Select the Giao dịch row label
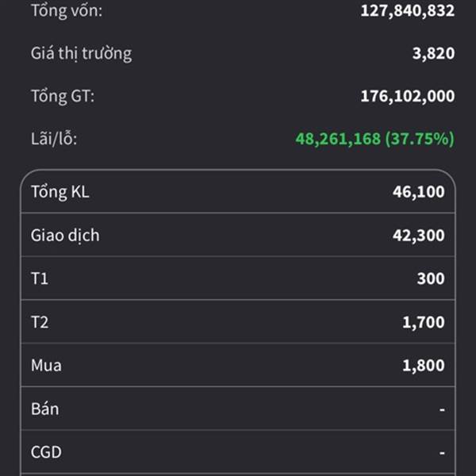This screenshot has height=476, width=476. click(65, 236)
